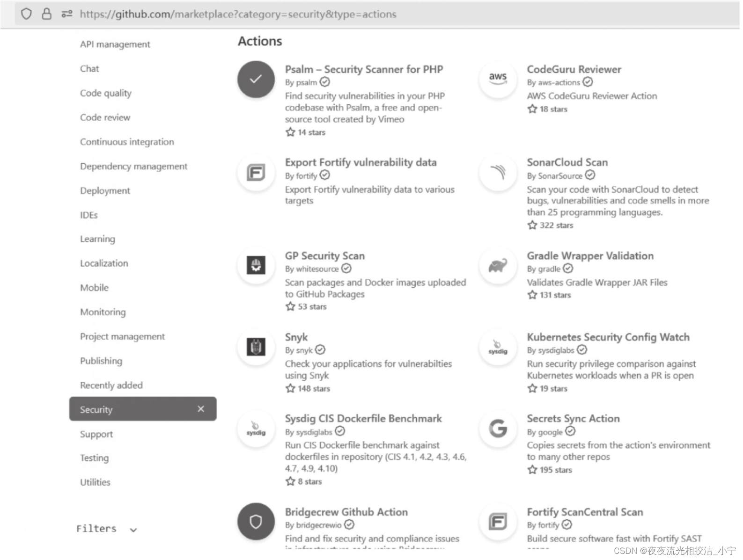
Task: Click the '53 stars' count text
Action: (x=312, y=307)
